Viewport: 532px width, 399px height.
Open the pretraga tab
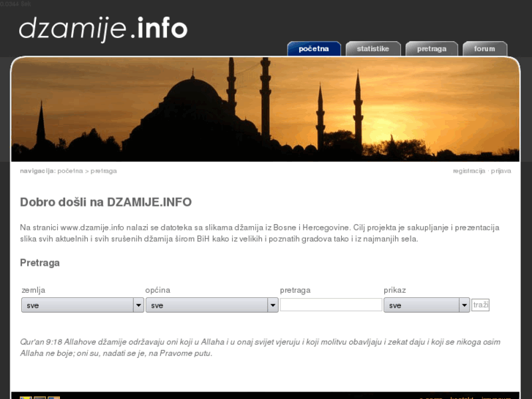(x=432, y=48)
